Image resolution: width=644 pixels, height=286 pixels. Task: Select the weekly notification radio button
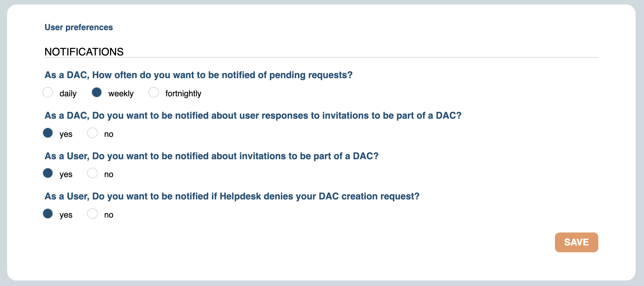point(97,92)
